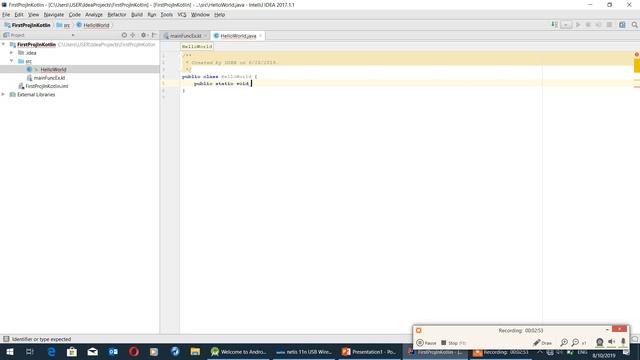Click the Collapse All icon in Project panel

133,35
